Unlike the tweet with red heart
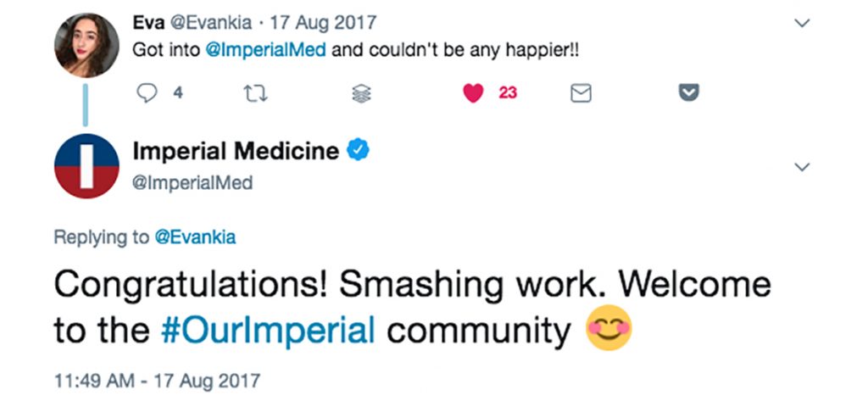Screen dimensions: 868x401 pos(473,94)
